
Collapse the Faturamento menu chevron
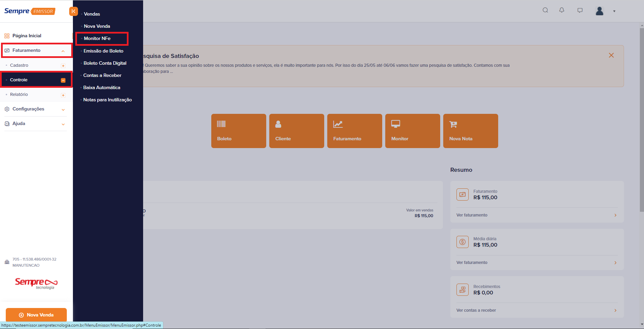pyautogui.click(x=63, y=51)
